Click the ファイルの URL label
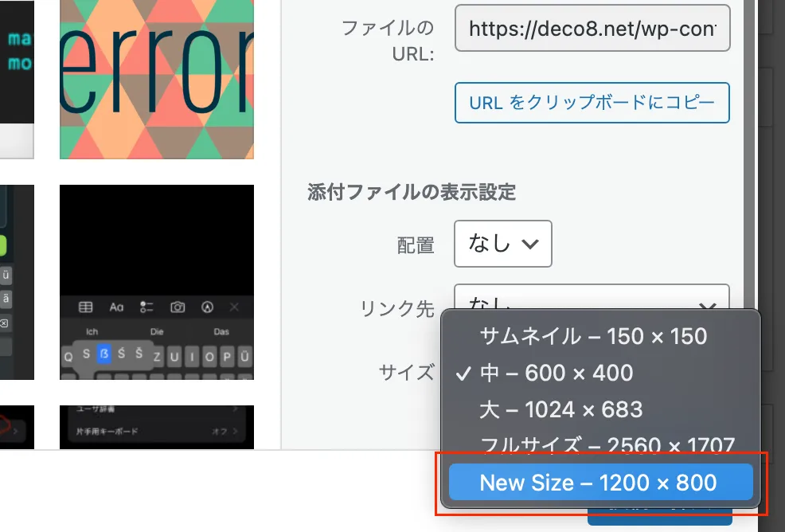Viewport: 785px width, 532px height. 388,41
